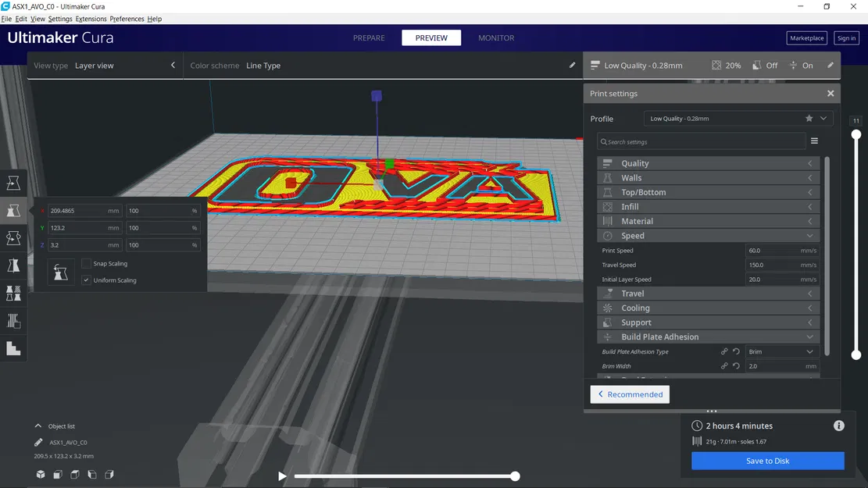Open the Preferences menu
The width and height of the screenshot is (868, 488).
coord(127,19)
